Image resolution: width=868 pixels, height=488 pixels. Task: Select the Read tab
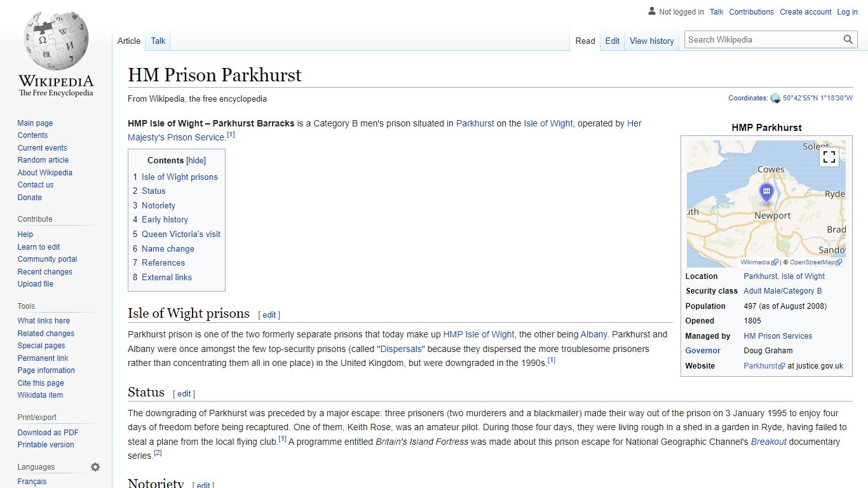pos(585,41)
